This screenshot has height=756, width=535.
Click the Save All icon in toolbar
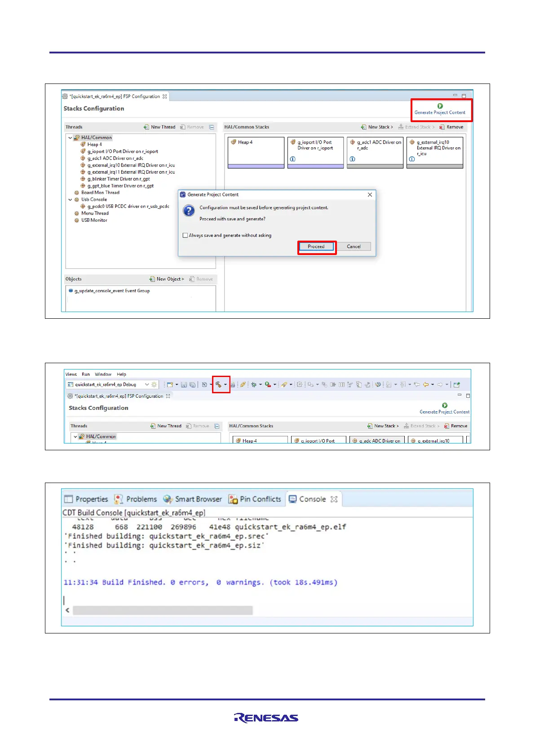192,385
